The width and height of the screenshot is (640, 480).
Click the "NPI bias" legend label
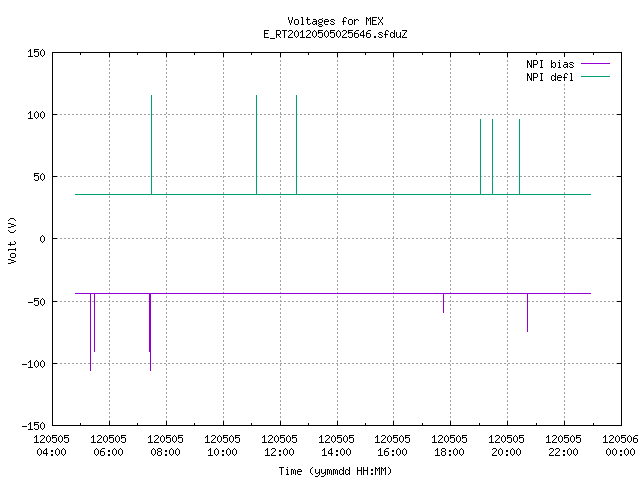[x=550, y=64]
